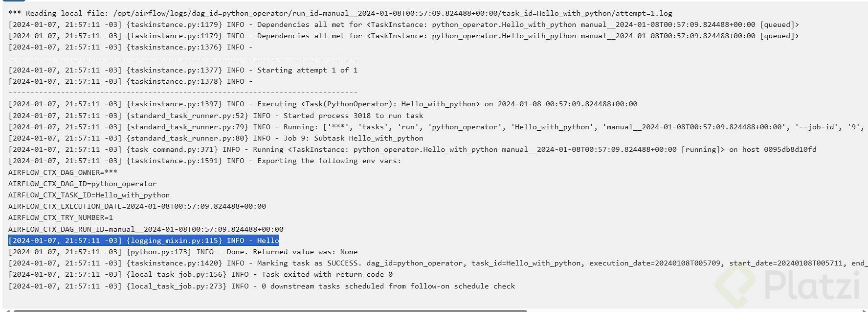The height and width of the screenshot is (312, 868).
Task: Click the AIRFLOW_CTX_TASK_ID line
Action: (x=89, y=195)
